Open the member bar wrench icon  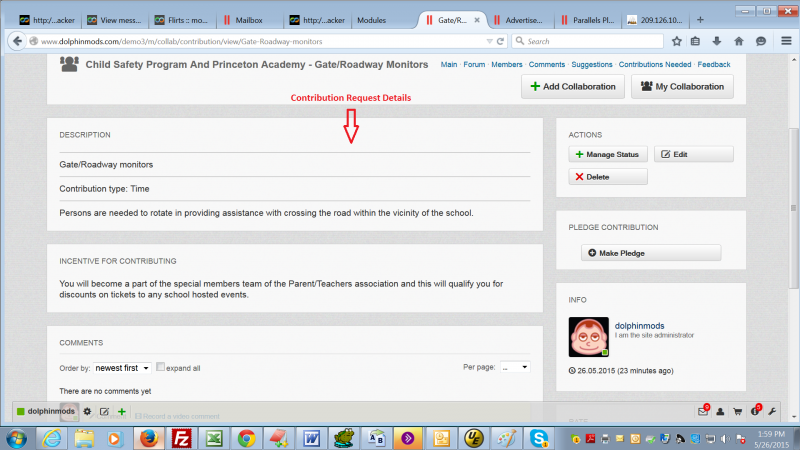[x=772, y=411]
